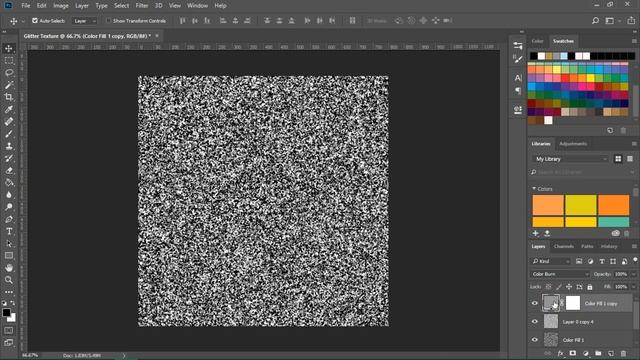Open the Auto-Select Layer dropdown
The width and height of the screenshot is (640, 360).
pyautogui.click(x=84, y=21)
